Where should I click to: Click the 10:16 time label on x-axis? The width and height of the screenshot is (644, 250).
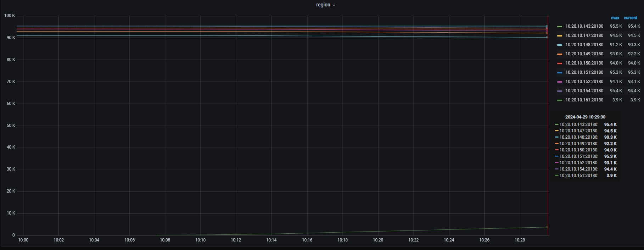point(307,240)
